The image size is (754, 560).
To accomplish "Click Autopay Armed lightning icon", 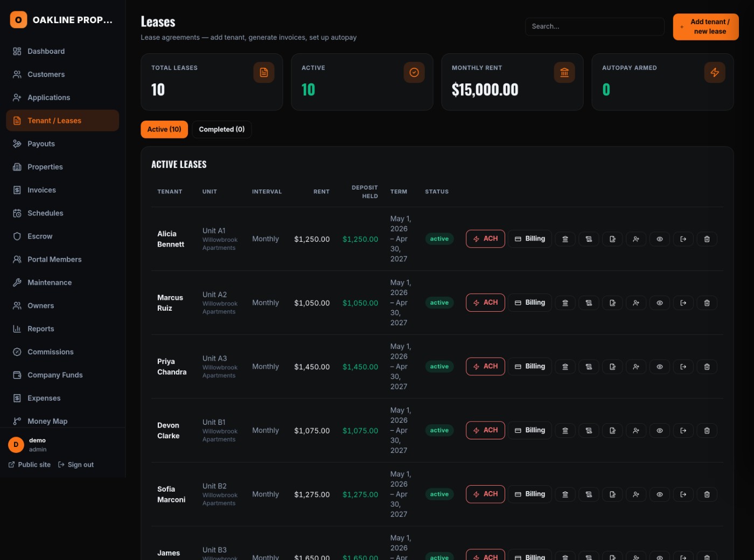I will (715, 72).
